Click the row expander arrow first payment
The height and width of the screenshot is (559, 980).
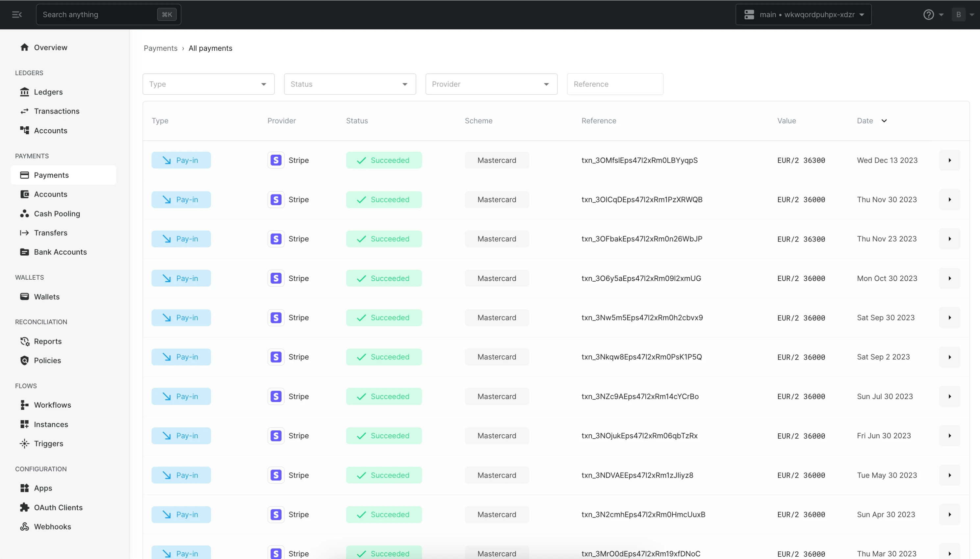point(950,160)
